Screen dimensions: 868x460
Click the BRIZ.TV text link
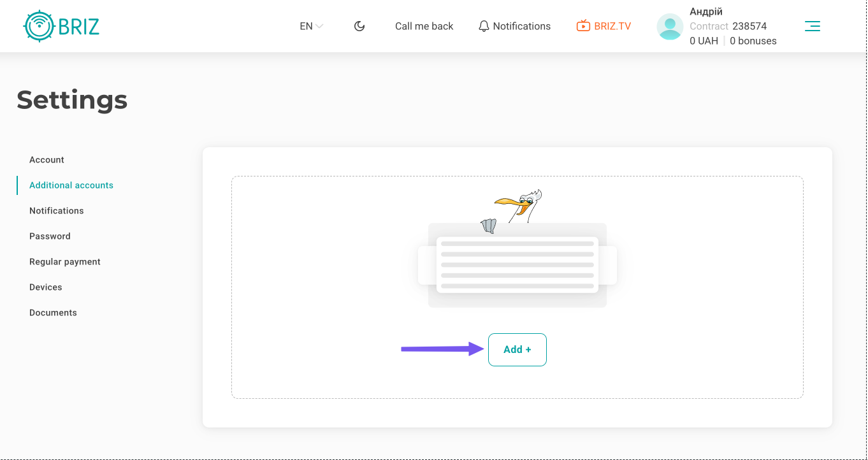[x=612, y=26]
